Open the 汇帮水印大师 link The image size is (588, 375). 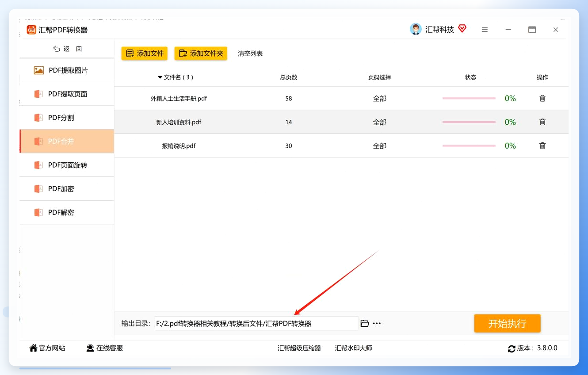[x=354, y=348]
